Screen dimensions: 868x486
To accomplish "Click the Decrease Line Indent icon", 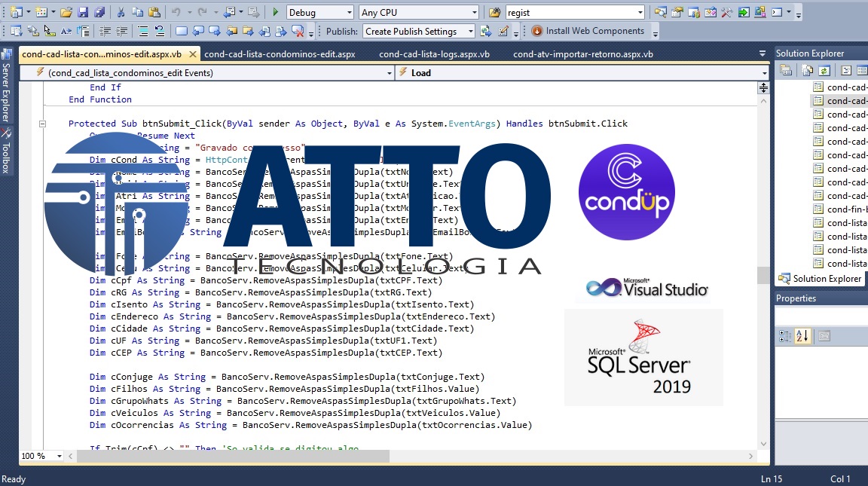I will (105, 32).
